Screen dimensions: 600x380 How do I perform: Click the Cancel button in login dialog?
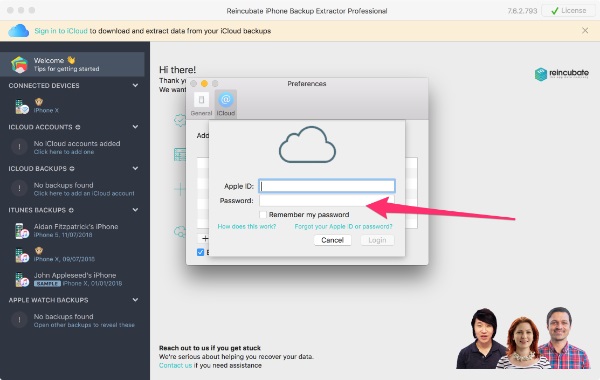(332, 240)
